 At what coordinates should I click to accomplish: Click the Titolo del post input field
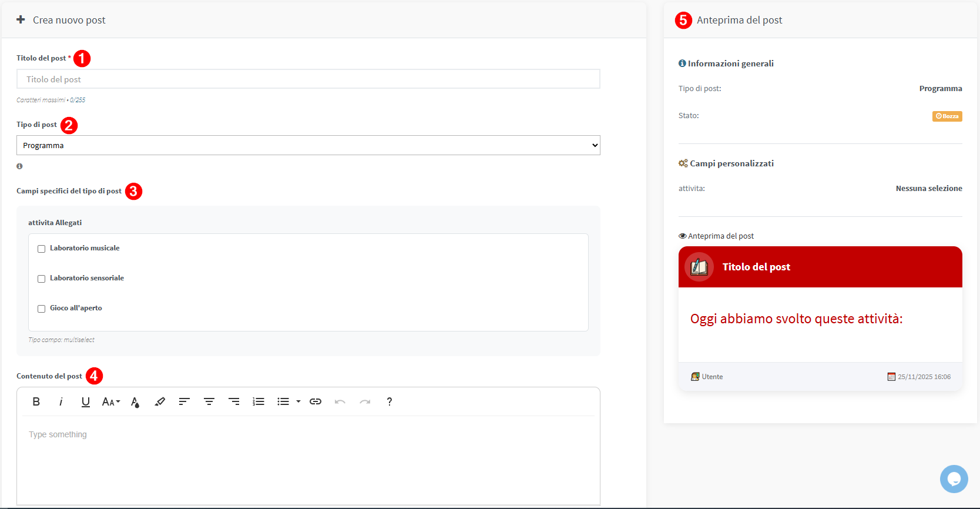308,79
